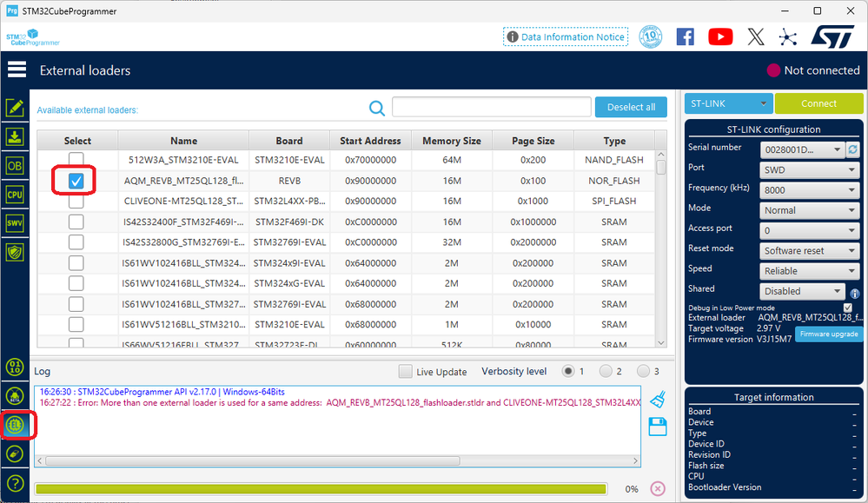Image resolution: width=868 pixels, height=503 pixels.
Task: Sort by Board column header
Action: tap(289, 141)
